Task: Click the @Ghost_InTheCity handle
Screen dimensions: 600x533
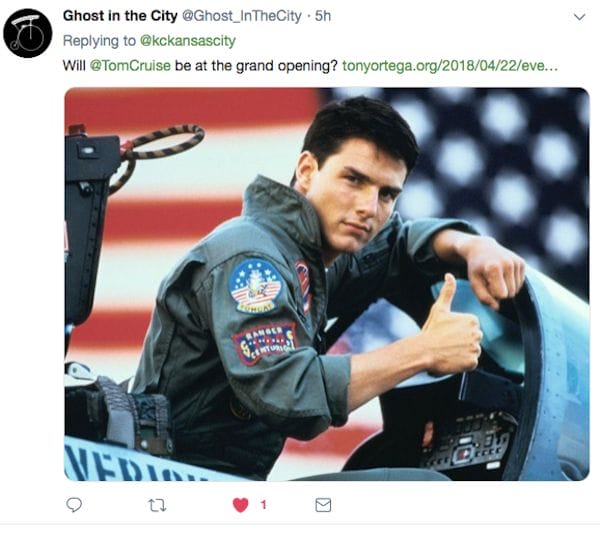Action: click(x=241, y=16)
